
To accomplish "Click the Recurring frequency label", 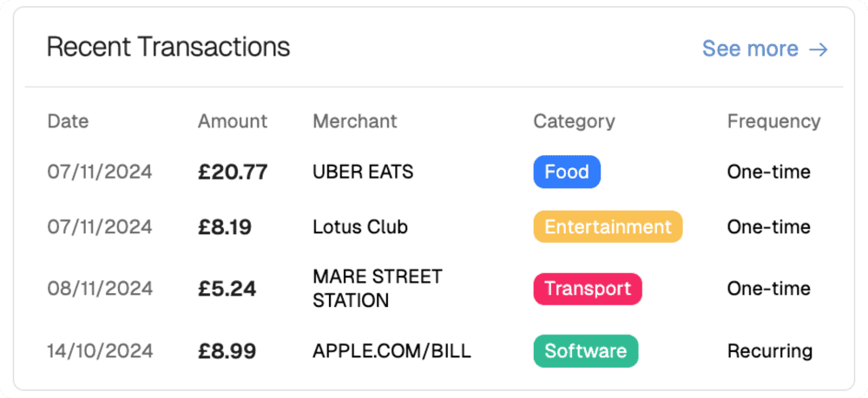I will pos(769,351).
